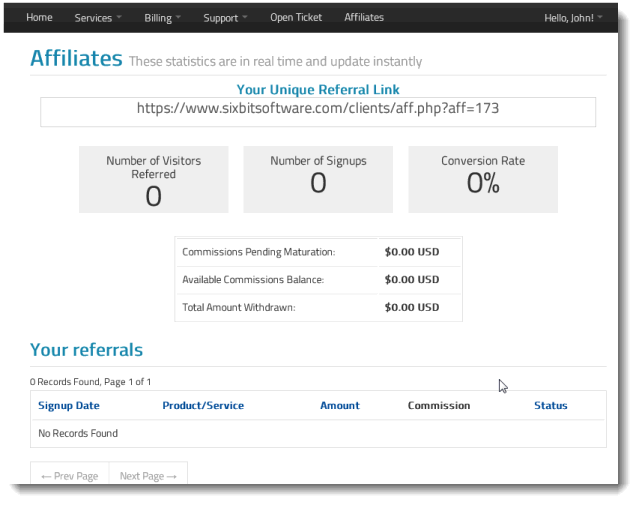Go to Affiliates in navigation bar
639x505 pixels.
click(364, 18)
